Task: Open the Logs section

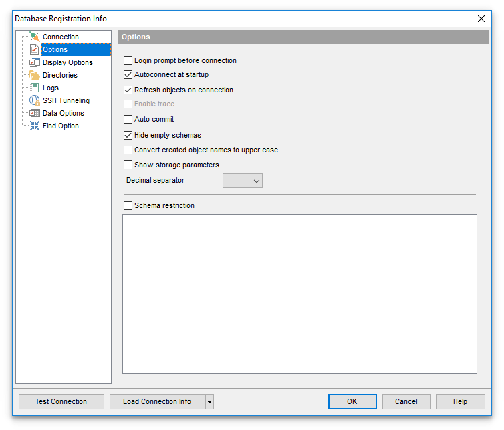Action: [51, 88]
